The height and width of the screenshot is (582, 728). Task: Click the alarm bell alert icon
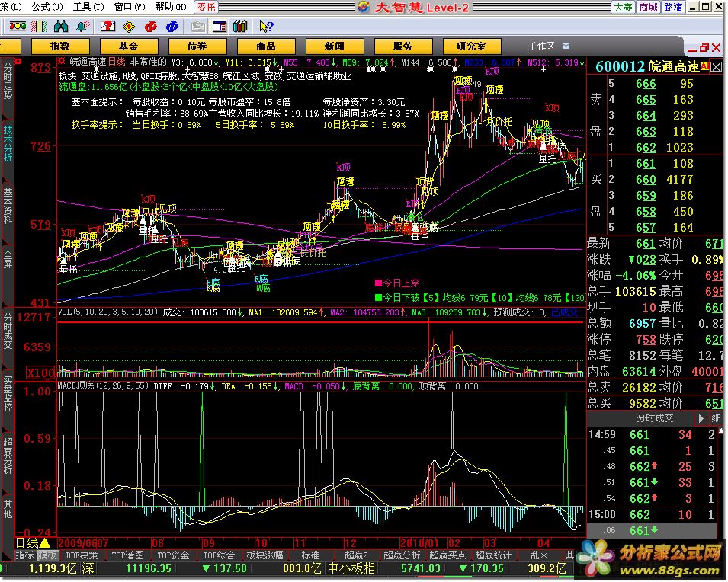point(85,27)
